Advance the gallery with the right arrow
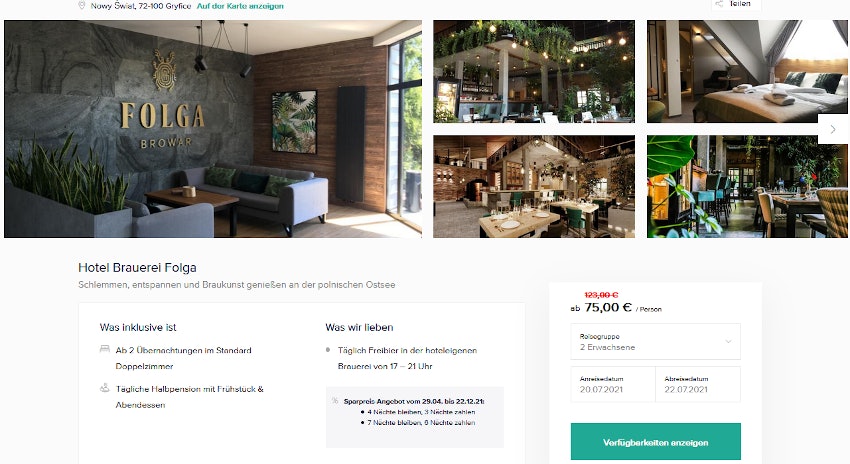The image size is (850, 464). point(833,129)
